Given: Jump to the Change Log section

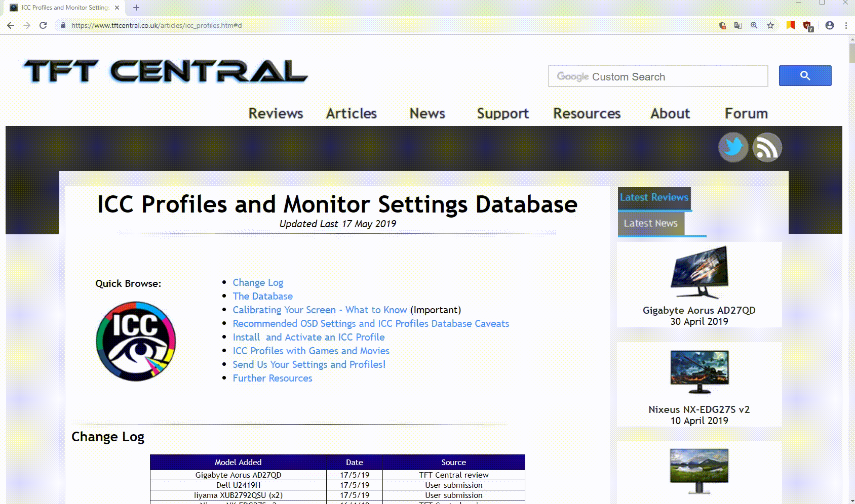Looking at the screenshot, I should [258, 282].
